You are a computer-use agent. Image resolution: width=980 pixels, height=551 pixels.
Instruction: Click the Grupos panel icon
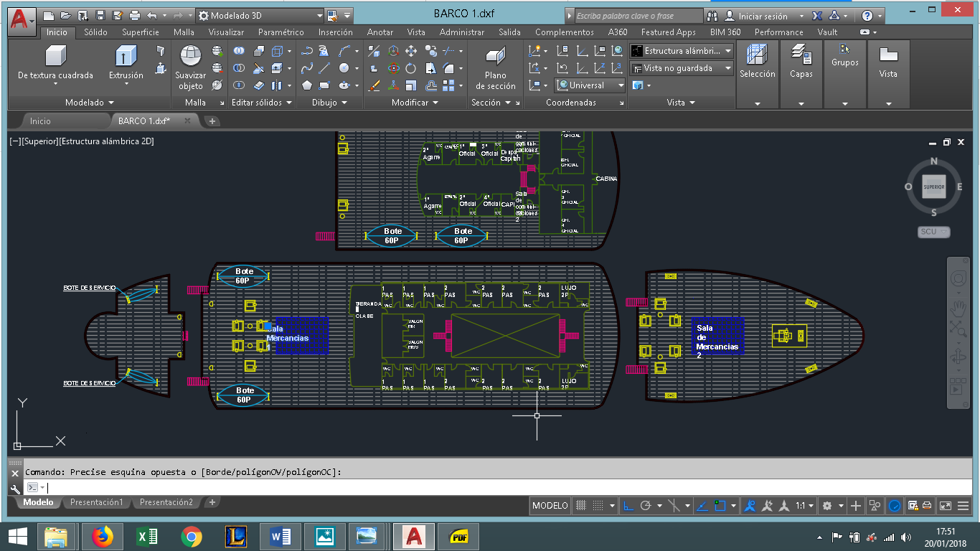[x=844, y=50]
